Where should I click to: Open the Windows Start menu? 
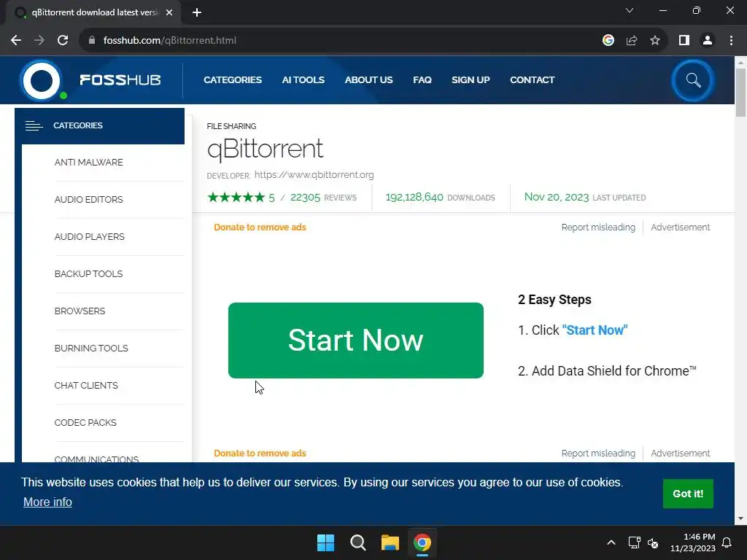coord(326,542)
